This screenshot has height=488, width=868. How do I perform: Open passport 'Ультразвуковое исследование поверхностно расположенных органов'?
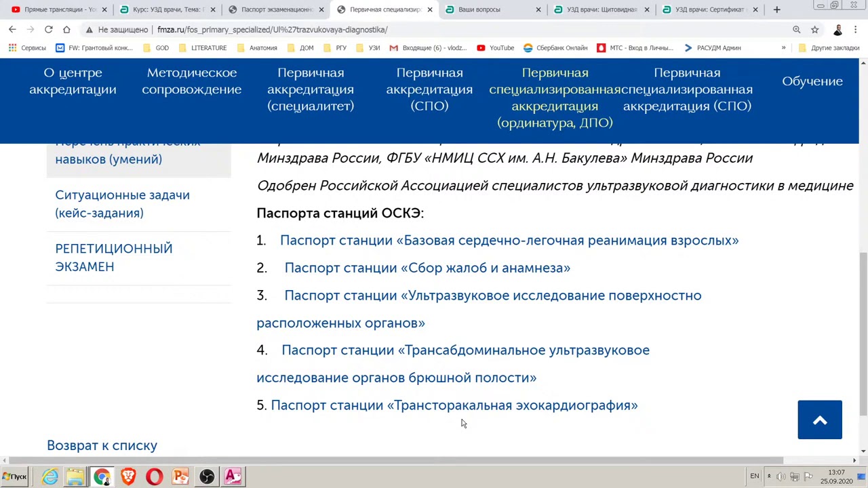[479, 309]
